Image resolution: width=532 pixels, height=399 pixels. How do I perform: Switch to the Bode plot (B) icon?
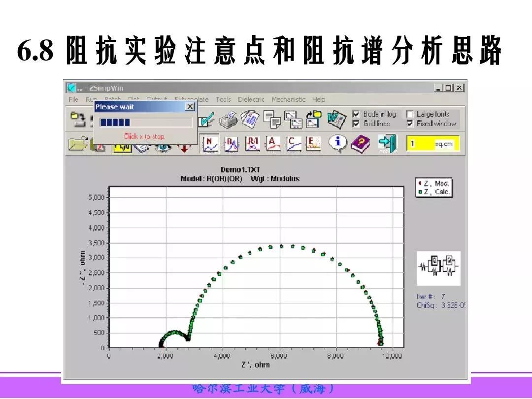coord(232,143)
